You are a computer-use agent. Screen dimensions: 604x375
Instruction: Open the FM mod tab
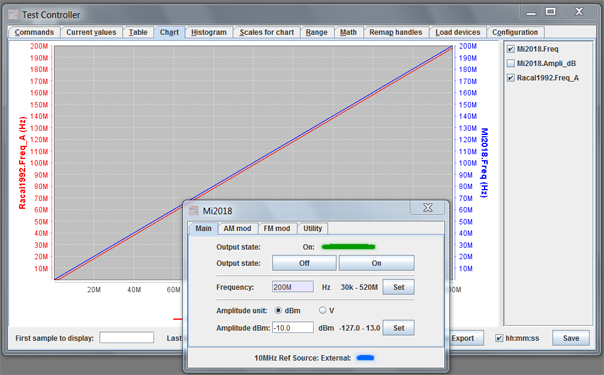tap(277, 228)
